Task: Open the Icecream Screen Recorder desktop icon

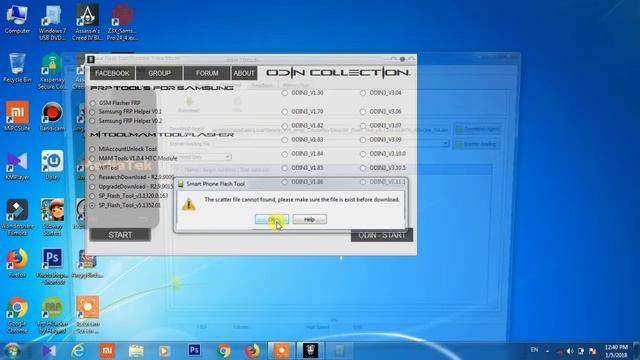Action: click(x=87, y=316)
